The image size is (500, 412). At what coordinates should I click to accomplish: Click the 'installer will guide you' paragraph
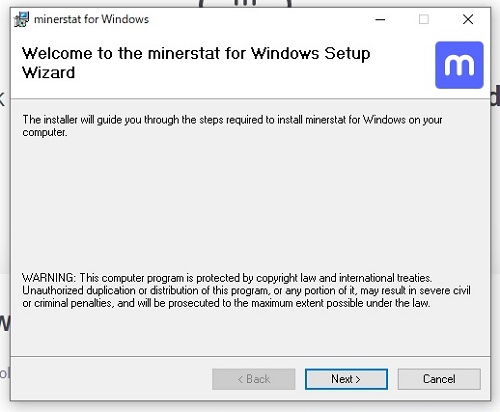point(232,126)
